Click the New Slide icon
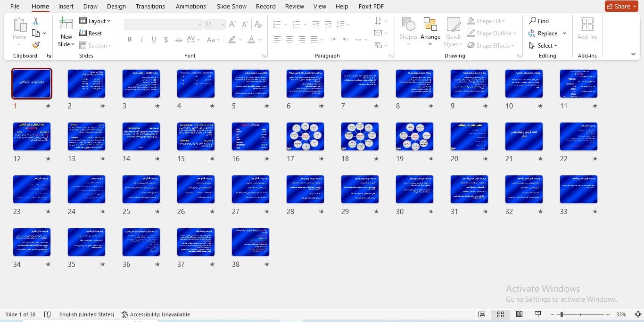 (x=66, y=24)
